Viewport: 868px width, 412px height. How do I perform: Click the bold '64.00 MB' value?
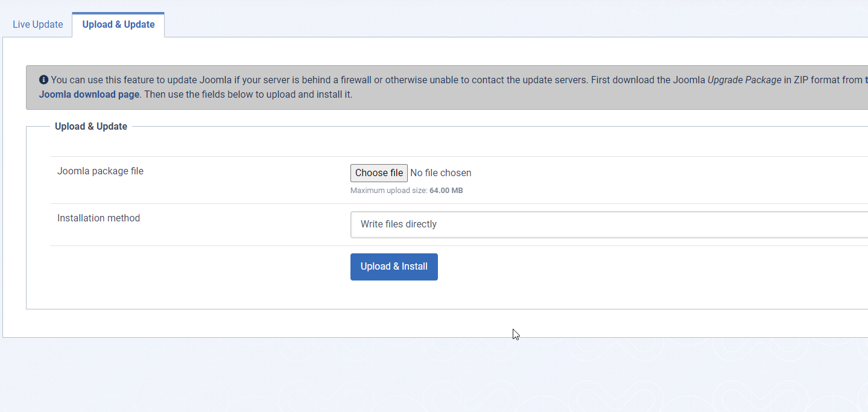tap(446, 191)
